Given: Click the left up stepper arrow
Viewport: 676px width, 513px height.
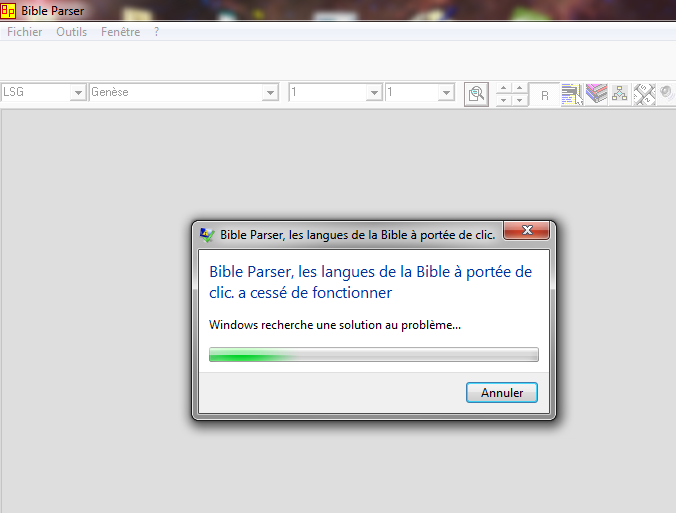Looking at the screenshot, I should click(503, 88).
